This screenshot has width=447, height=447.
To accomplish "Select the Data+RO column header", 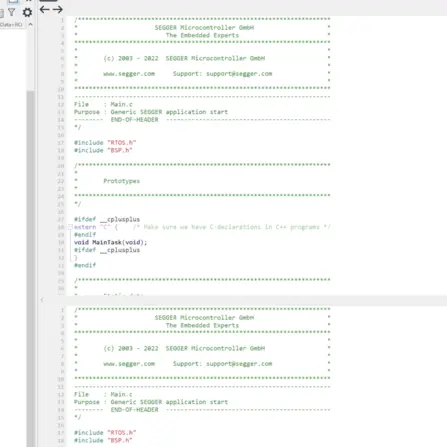I will [x=11, y=25].
